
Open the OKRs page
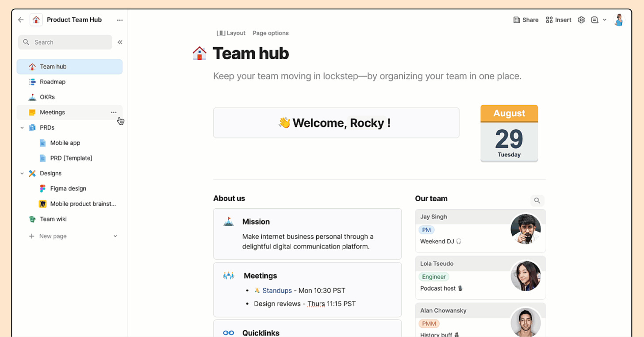tap(69, 97)
